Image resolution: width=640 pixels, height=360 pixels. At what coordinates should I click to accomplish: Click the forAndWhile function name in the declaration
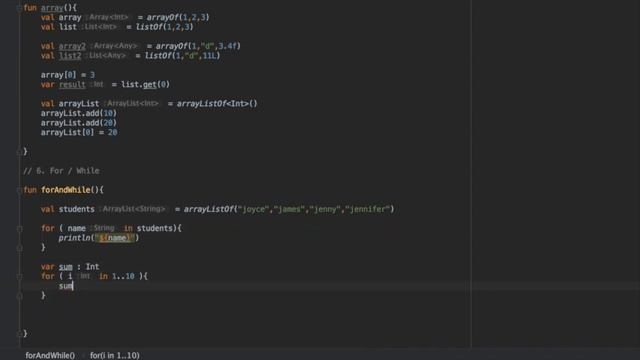[66, 190]
